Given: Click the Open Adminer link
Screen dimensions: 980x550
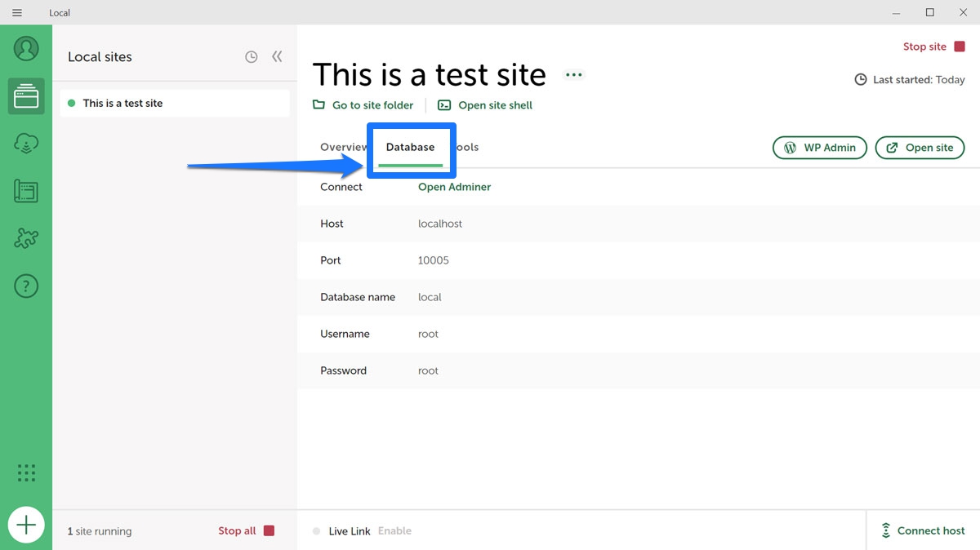Looking at the screenshot, I should click(x=454, y=187).
